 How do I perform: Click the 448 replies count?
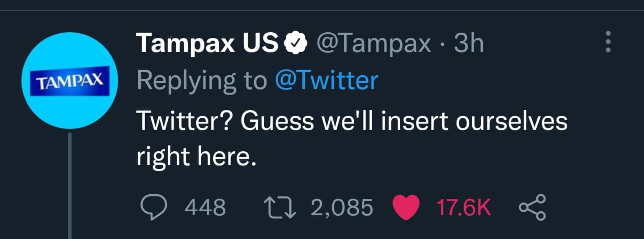pos(205,208)
